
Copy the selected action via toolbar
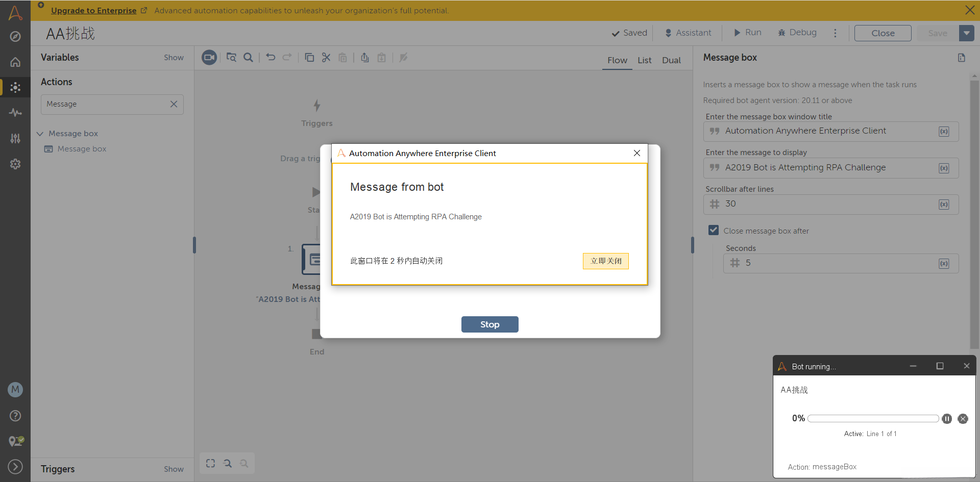coord(309,58)
